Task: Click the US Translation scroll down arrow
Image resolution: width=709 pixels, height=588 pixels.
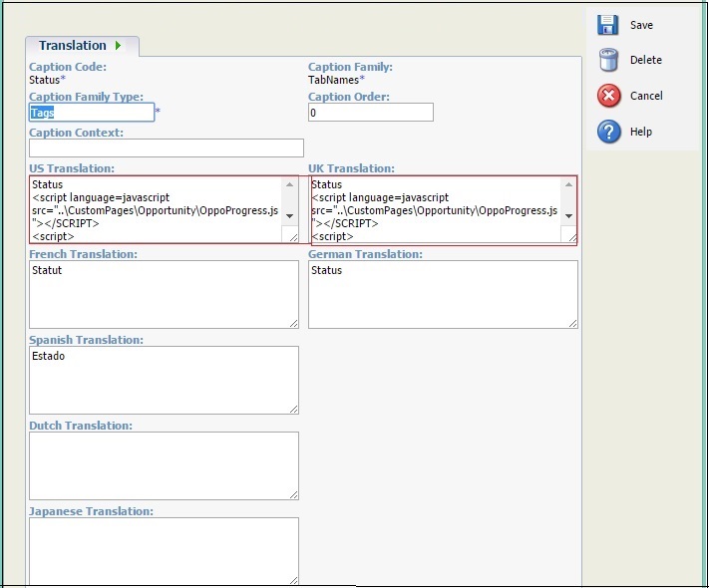Action: [x=289, y=216]
